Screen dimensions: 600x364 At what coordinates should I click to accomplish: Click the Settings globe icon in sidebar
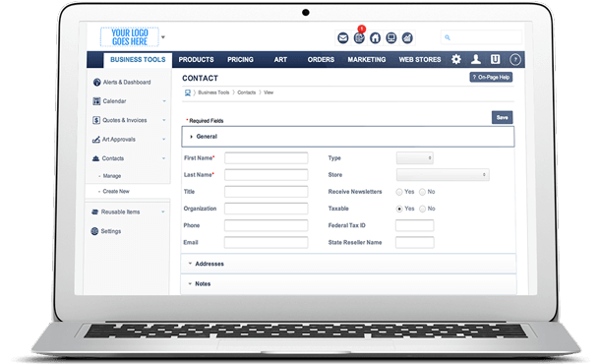coord(94,231)
